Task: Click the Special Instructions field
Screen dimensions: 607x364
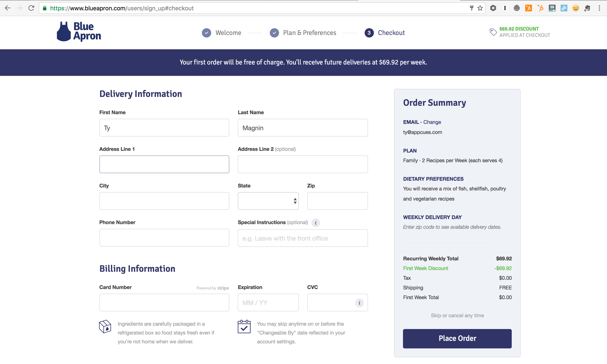Action: pos(303,238)
